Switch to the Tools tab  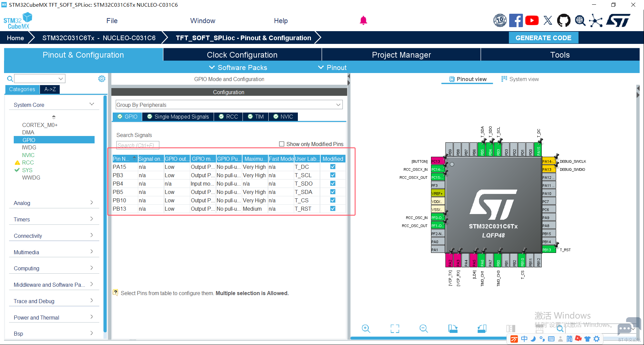click(x=560, y=55)
